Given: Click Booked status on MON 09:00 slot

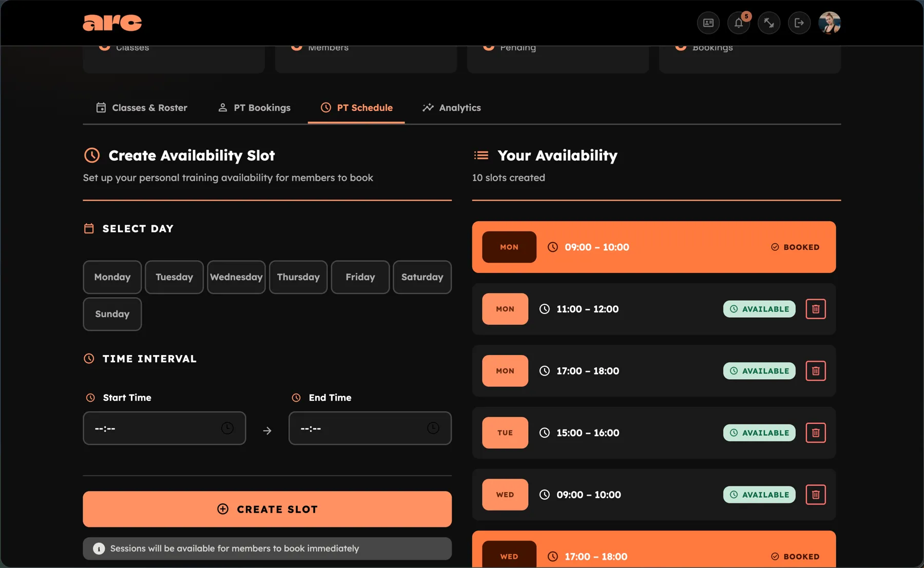Looking at the screenshot, I should pos(795,247).
